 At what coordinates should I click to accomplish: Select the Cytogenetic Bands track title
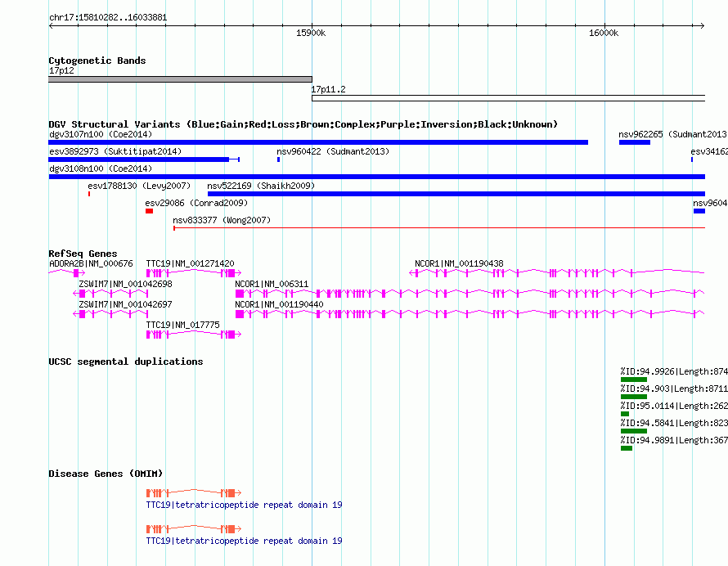[x=97, y=61]
